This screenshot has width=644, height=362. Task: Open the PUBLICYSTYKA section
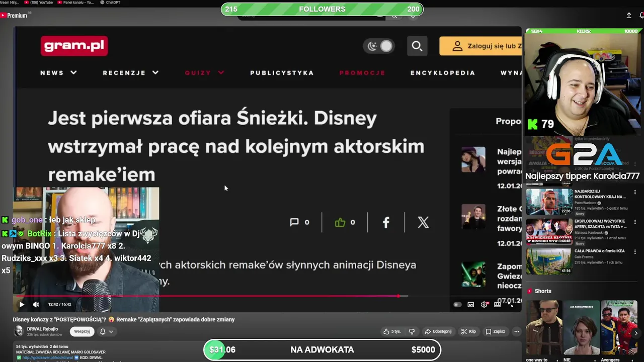pyautogui.click(x=282, y=73)
